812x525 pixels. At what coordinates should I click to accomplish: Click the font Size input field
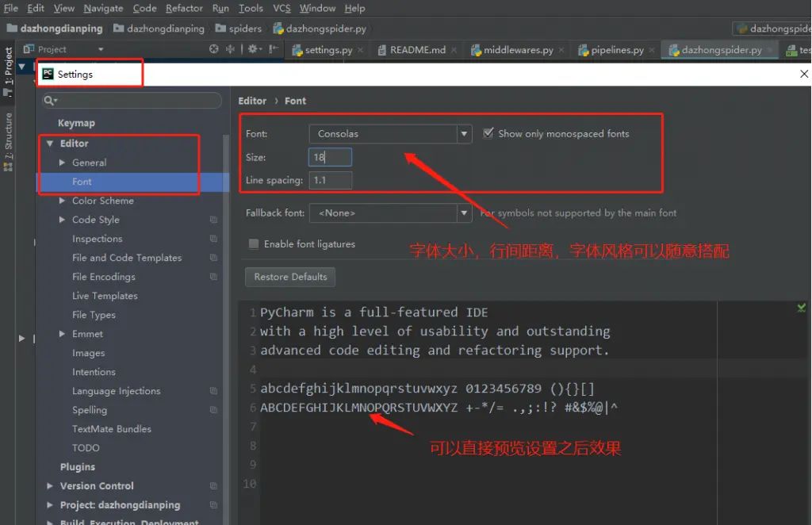click(x=330, y=157)
